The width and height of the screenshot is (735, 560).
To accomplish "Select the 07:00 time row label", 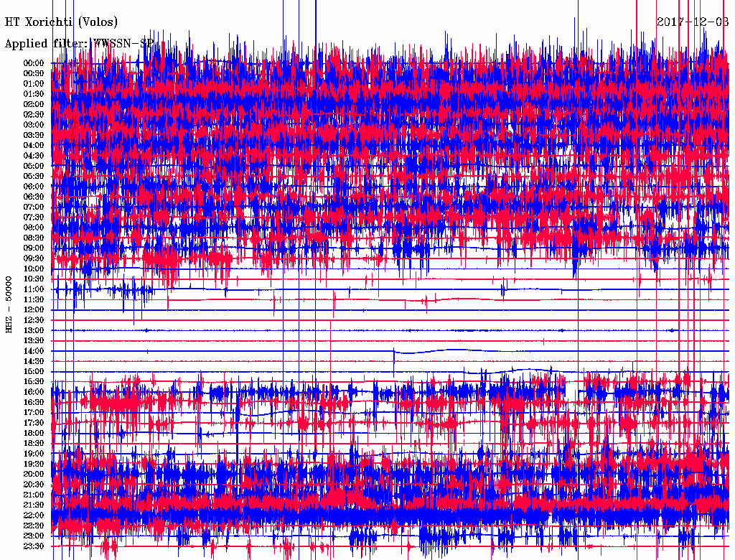I will tap(34, 207).
